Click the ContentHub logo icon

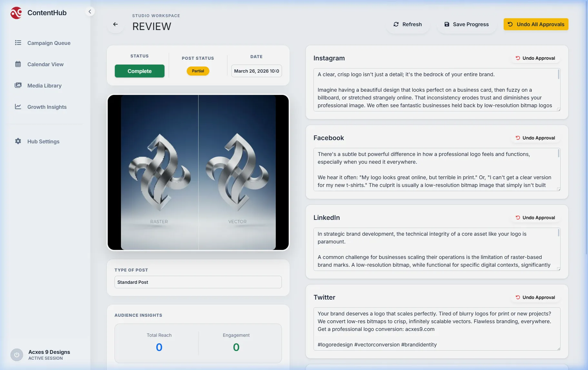click(x=16, y=13)
